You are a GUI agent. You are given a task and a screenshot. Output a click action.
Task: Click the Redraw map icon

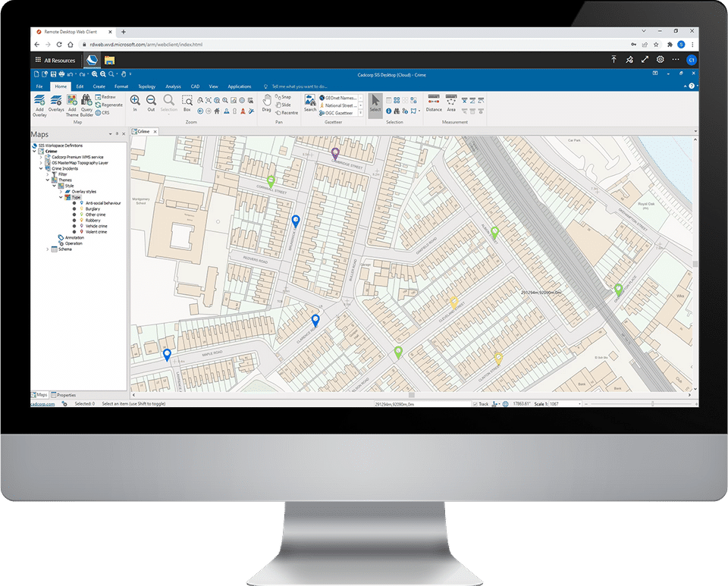coord(98,97)
